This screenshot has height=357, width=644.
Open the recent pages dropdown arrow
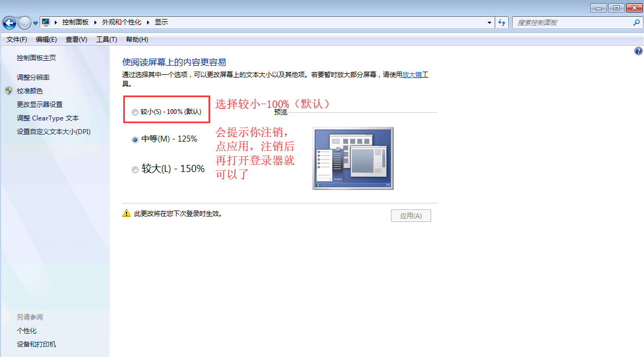coord(36,23)
